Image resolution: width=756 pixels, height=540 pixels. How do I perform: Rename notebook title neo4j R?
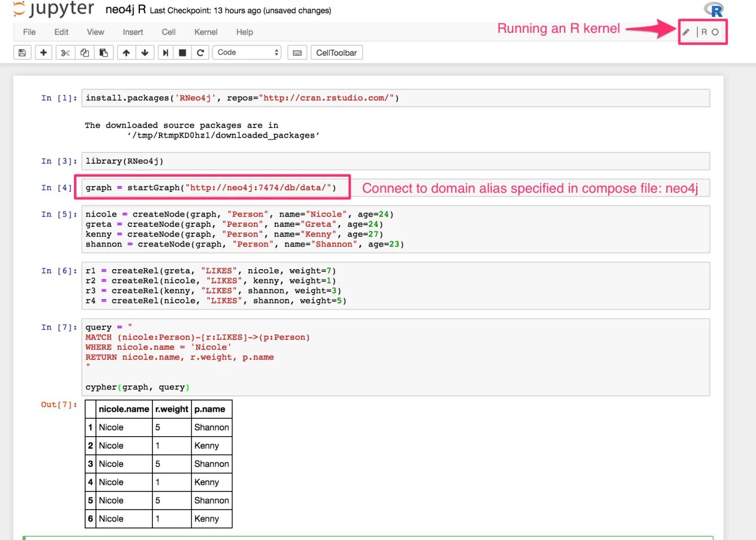pyautogui.click(x=125, y=10)
